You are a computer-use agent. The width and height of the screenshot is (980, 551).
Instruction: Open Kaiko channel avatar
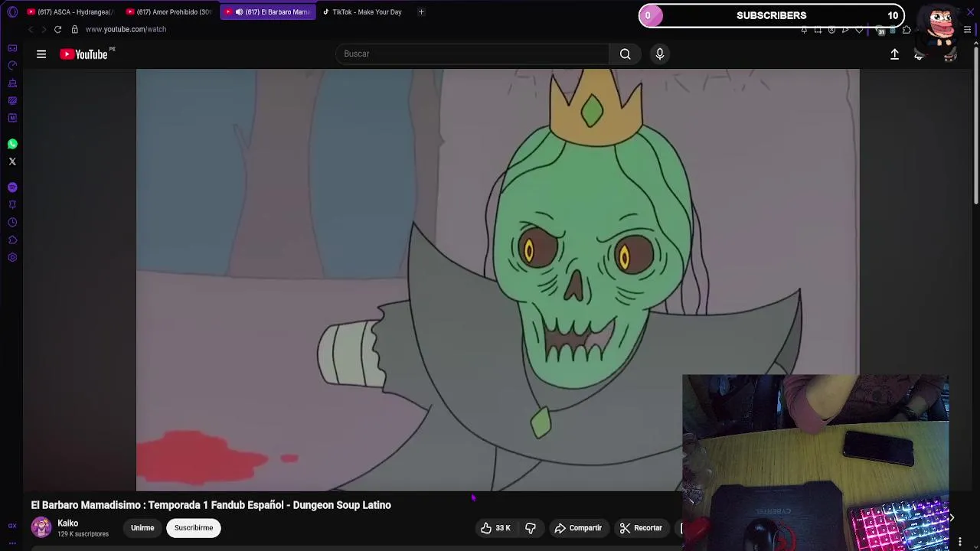(x=41, y=527)
